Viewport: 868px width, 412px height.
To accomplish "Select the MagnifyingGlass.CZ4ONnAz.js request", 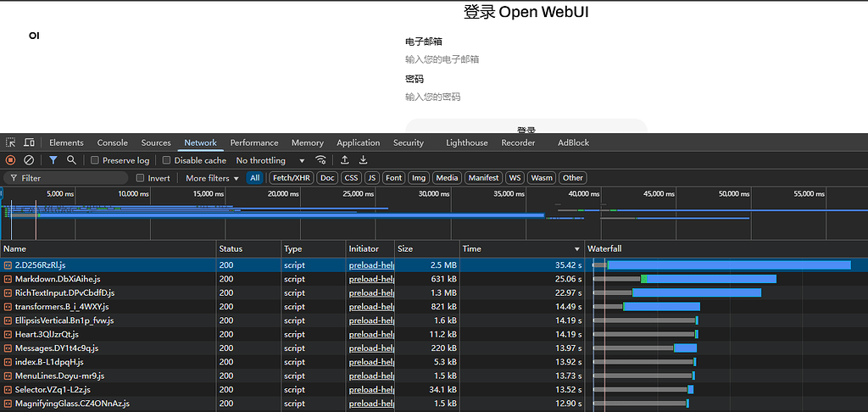I will 72,404.
